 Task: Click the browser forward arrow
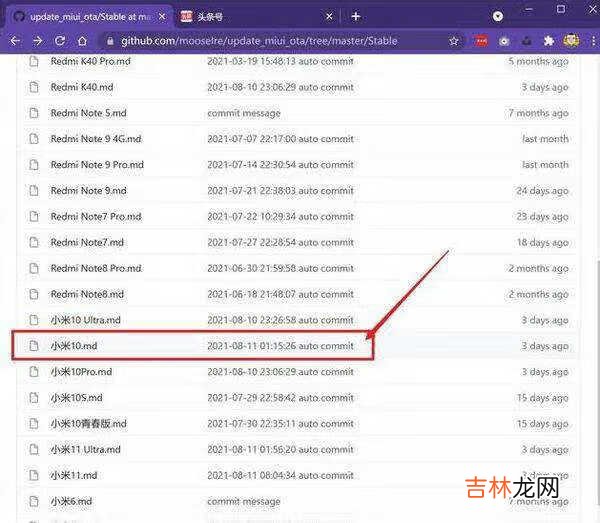[37, 41]
